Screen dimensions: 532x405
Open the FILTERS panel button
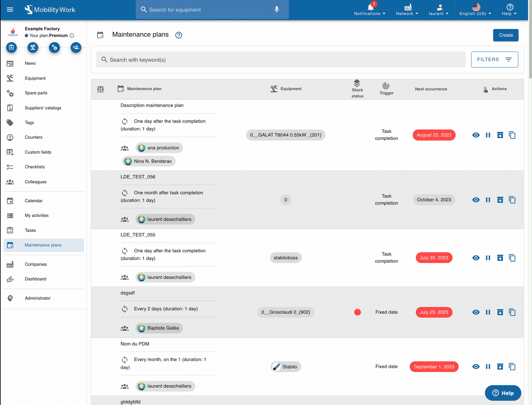494,60
